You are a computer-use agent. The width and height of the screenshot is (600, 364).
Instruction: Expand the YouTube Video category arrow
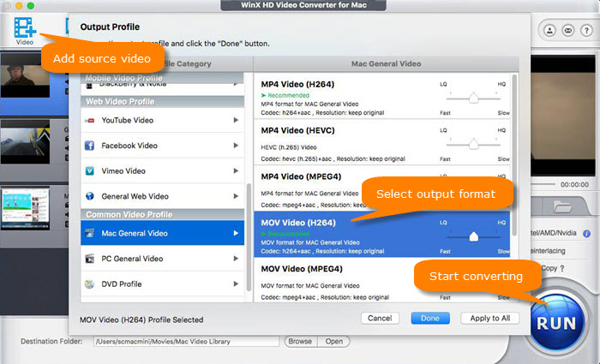coord(236,120)
